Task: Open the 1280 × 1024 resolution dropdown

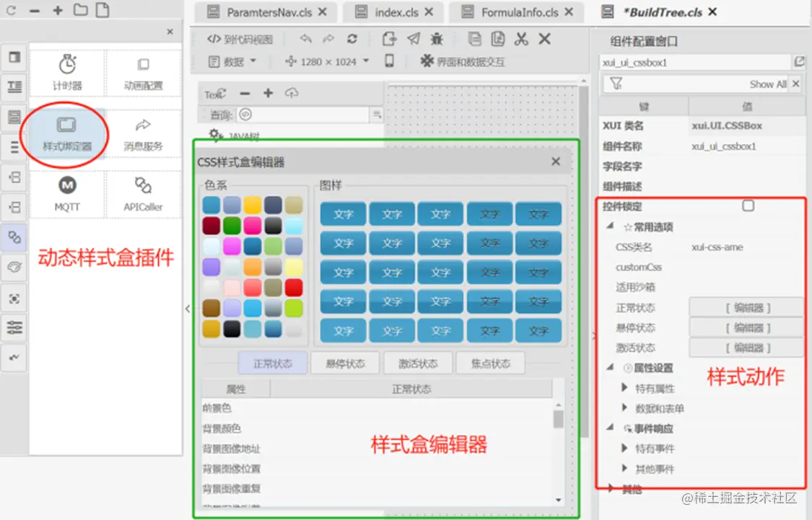Action: click(327, 61)
